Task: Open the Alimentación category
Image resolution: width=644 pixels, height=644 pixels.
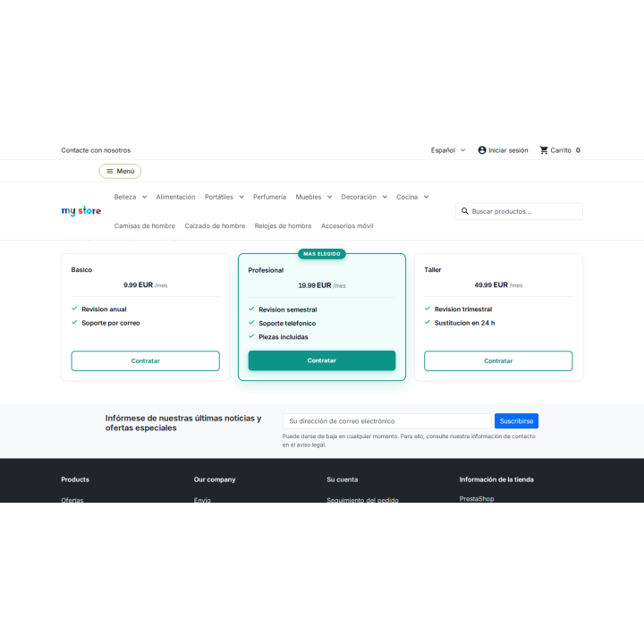Action: pyautogui.click(x=175, y=197)
